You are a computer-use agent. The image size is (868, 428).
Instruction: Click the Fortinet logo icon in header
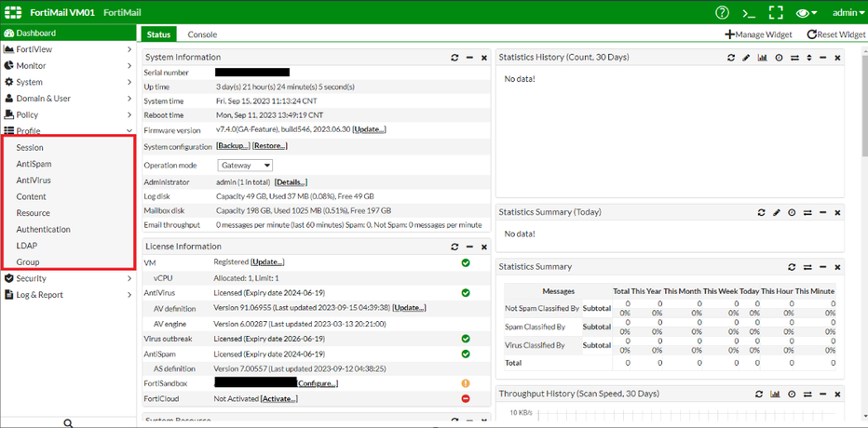(13, 13)
